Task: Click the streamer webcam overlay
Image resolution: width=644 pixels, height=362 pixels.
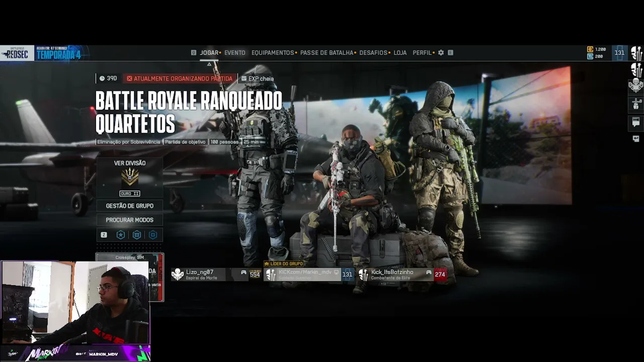Action: coord(75,303)
